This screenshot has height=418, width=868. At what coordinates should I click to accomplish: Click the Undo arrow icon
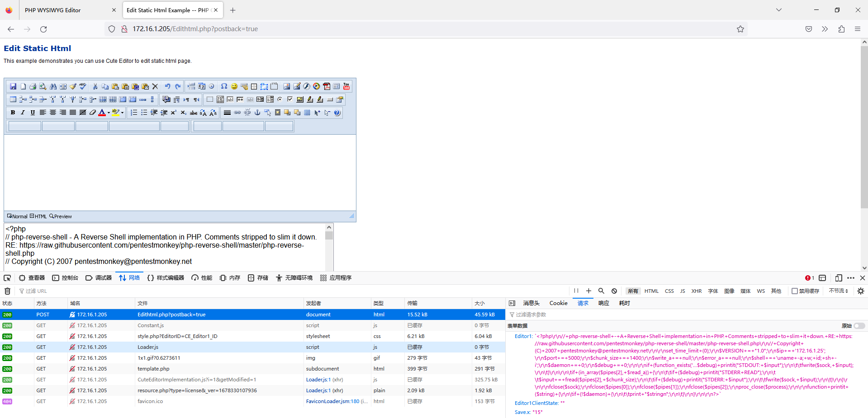pyautogui.click(x=167, y=86)
